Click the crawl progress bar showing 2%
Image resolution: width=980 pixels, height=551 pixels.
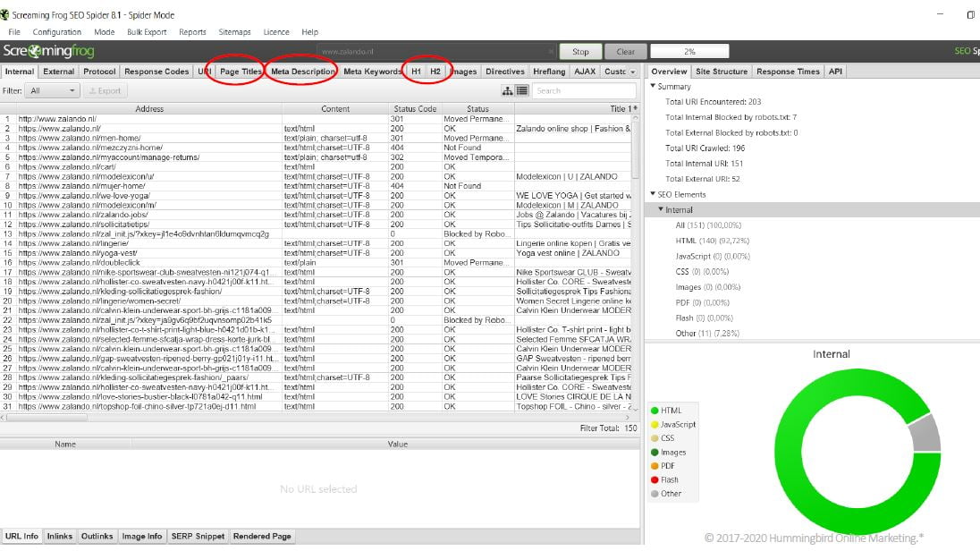(689, 51)
